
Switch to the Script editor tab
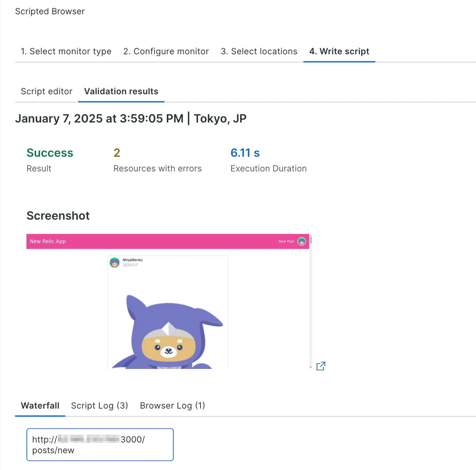46,91
